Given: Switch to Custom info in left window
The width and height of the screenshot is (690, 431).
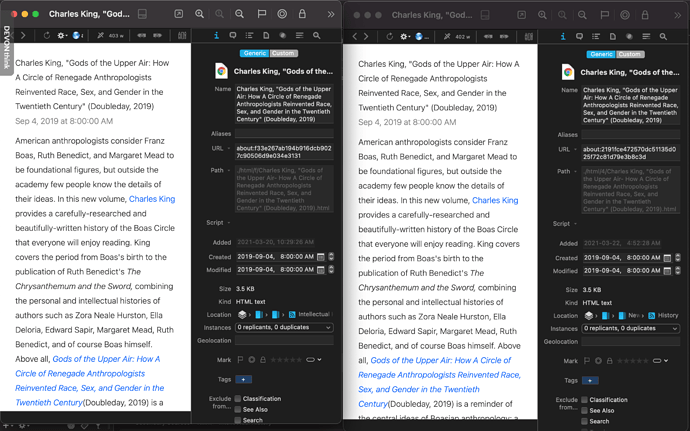Looking at the screenshot, I should (283, 53).
